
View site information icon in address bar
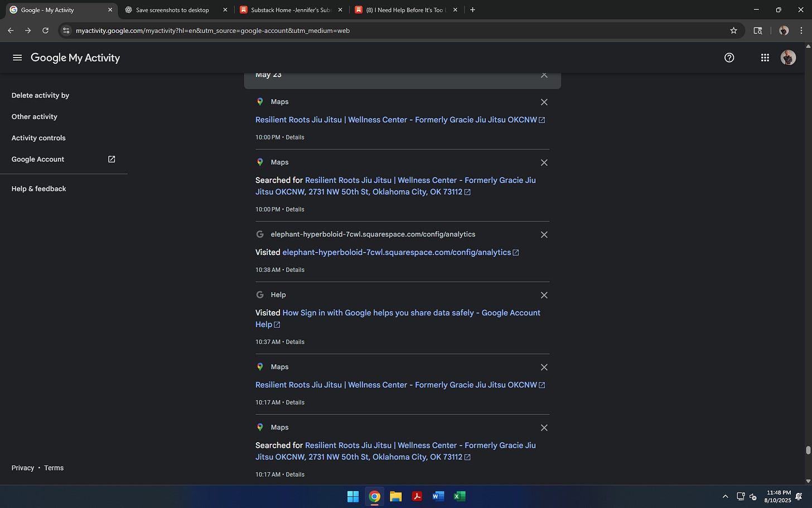(x=66, y=31)
